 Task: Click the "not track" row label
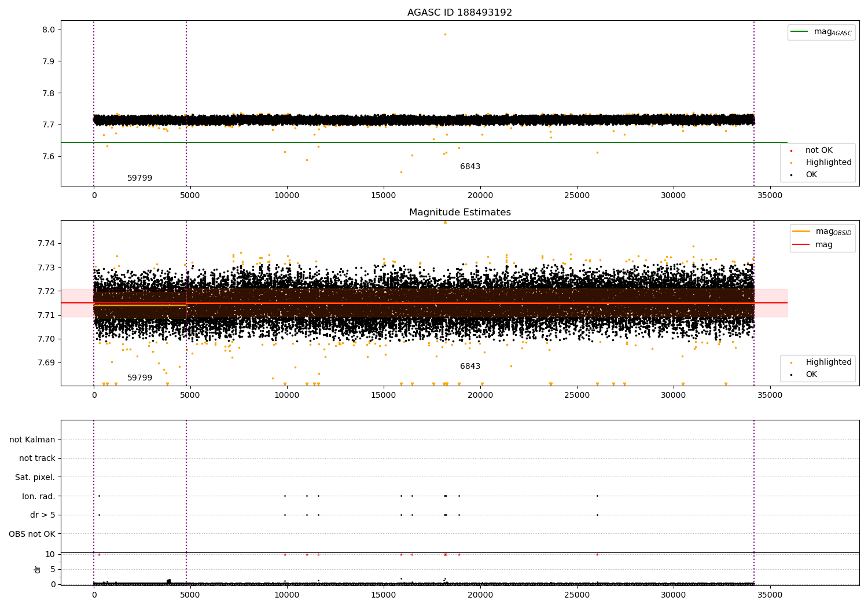(x=37, y=459)
